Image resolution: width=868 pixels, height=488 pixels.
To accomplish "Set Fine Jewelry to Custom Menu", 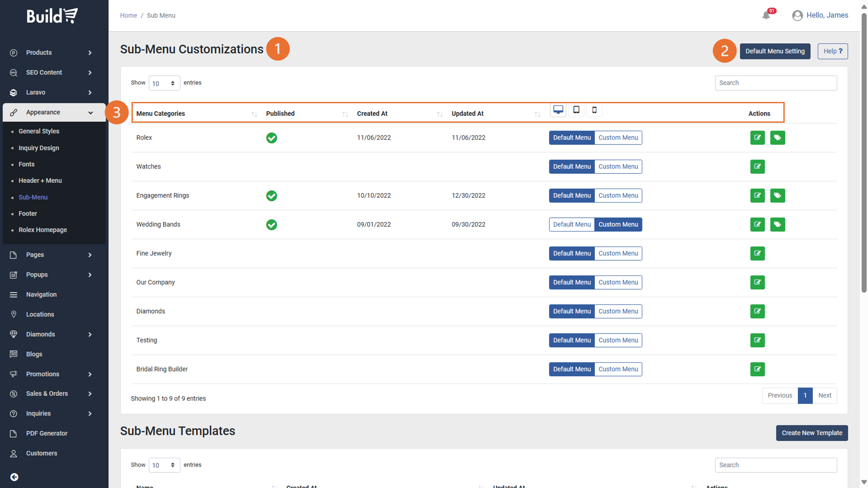I will (618, 253).
